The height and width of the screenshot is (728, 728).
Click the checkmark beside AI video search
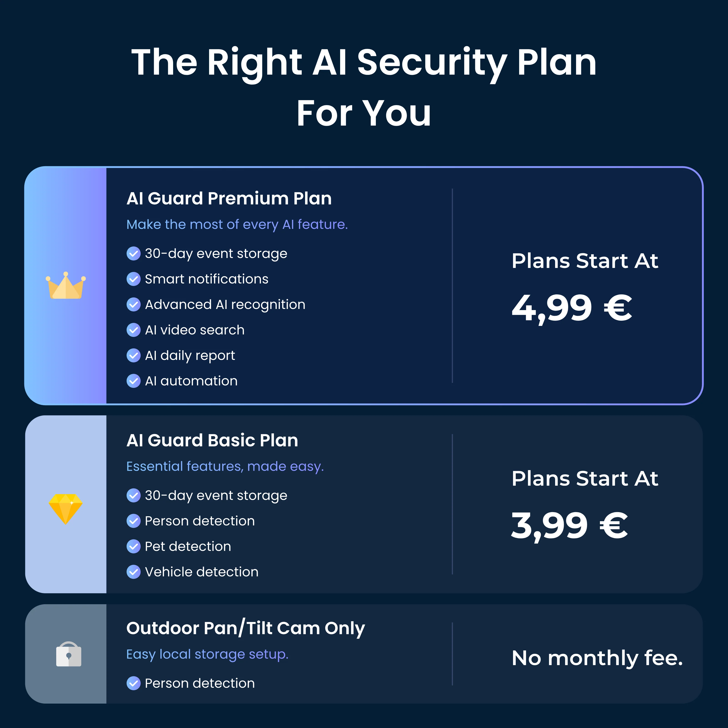133,330
